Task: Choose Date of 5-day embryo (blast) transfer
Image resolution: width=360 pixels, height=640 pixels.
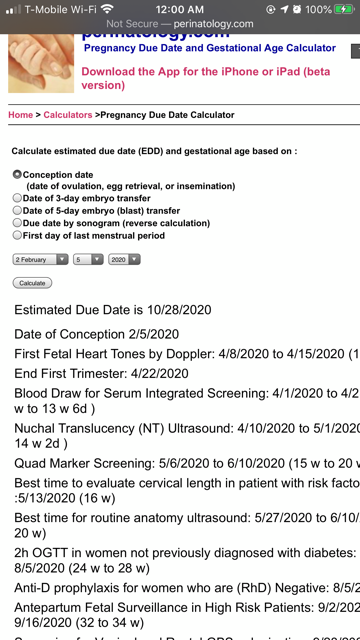Action: click(17, 211)
